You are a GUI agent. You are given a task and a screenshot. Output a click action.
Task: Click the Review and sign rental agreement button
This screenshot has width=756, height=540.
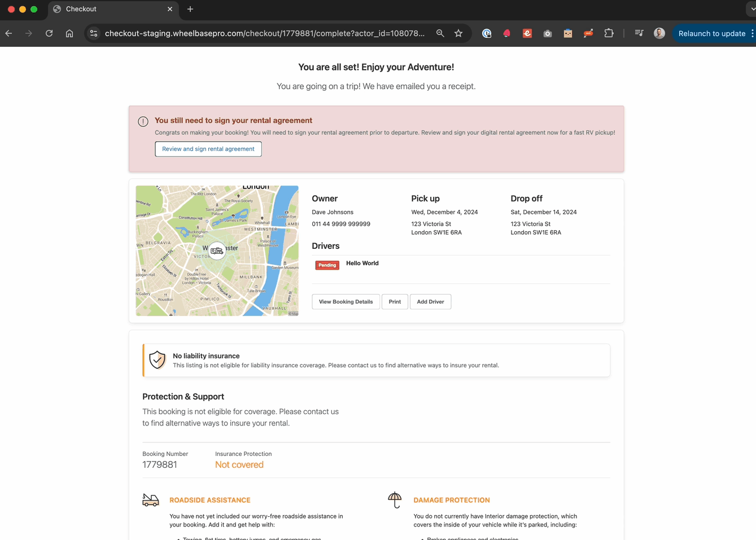208,149
